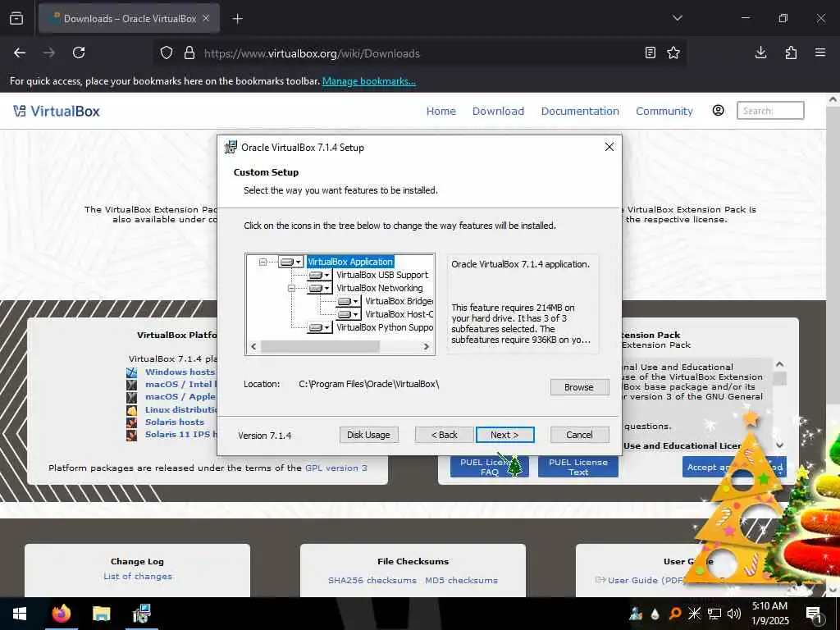This screenshot has width=840, height=630.
Task: Open the GPL version 3 link
Action: [336, 468]
